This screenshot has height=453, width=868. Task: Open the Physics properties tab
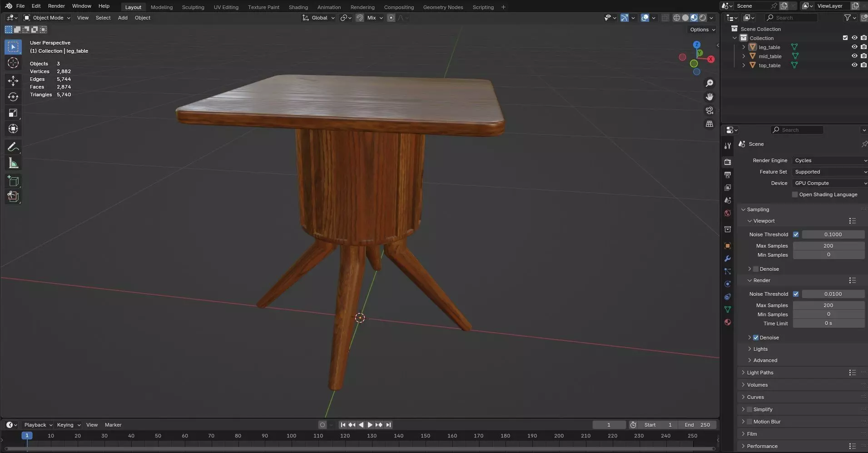click(728, 284)
